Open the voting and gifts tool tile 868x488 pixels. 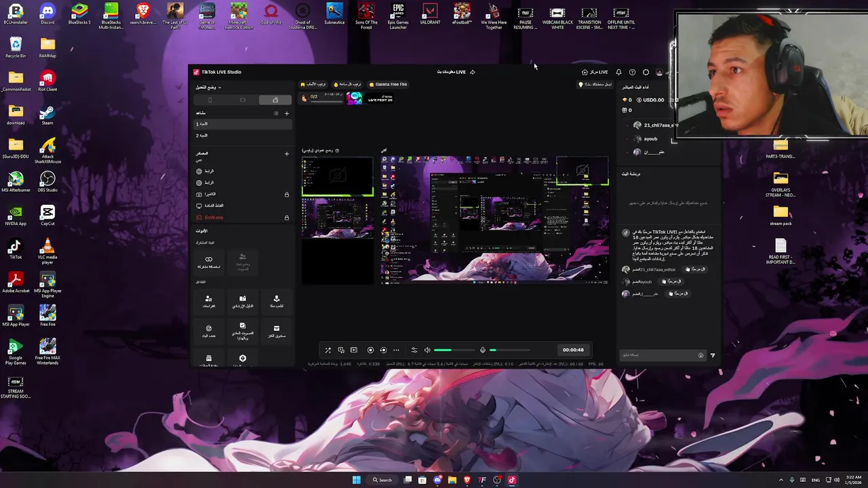pos(243,331)
